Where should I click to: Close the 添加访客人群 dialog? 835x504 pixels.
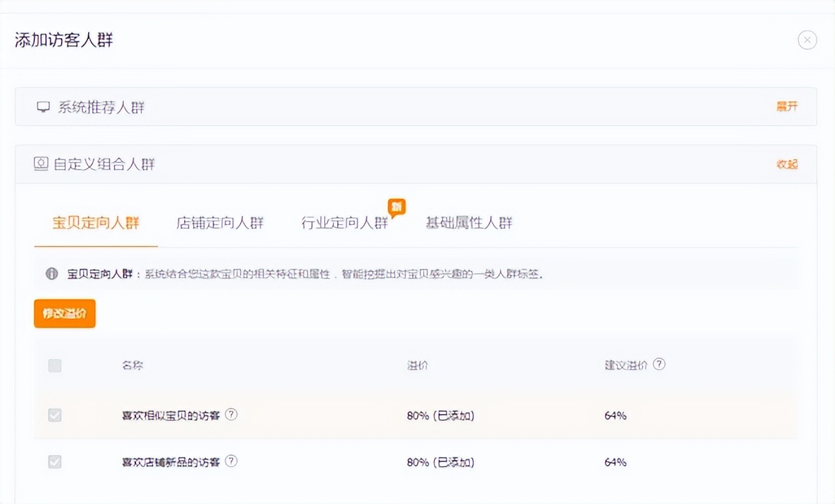pos(807,40)
